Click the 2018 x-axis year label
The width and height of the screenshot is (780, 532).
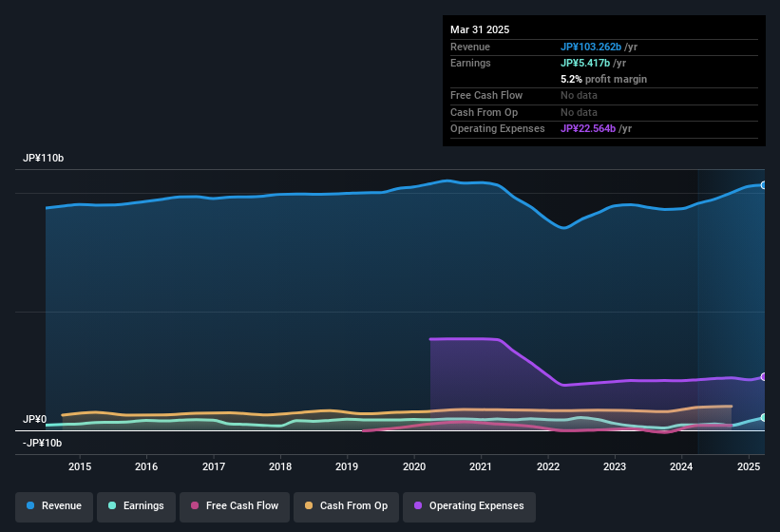pyautogui.click(x=280, y=466)
